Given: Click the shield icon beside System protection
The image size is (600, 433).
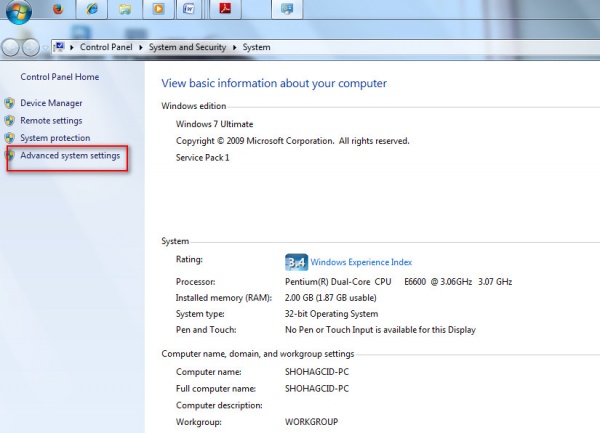Looking at the screenshot, I should (x=10, y=138).
